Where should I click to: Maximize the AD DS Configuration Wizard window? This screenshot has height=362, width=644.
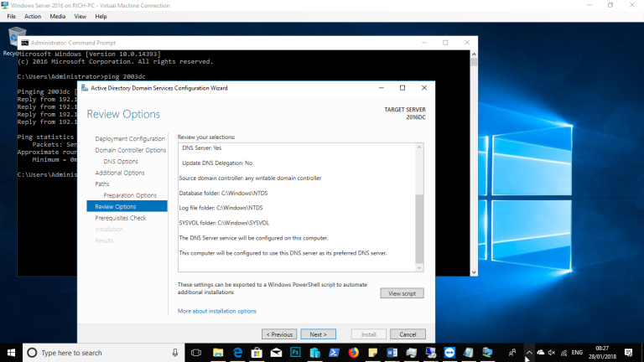[402, 88]
